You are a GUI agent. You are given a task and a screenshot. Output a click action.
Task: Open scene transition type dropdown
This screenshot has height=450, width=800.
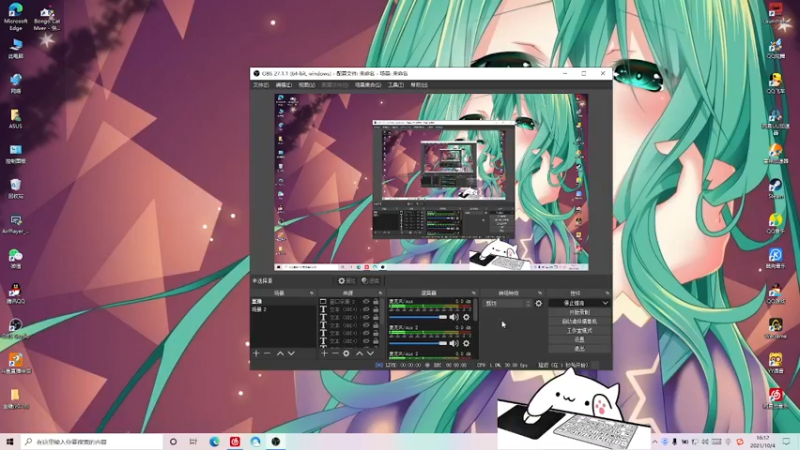click(508, 304)
